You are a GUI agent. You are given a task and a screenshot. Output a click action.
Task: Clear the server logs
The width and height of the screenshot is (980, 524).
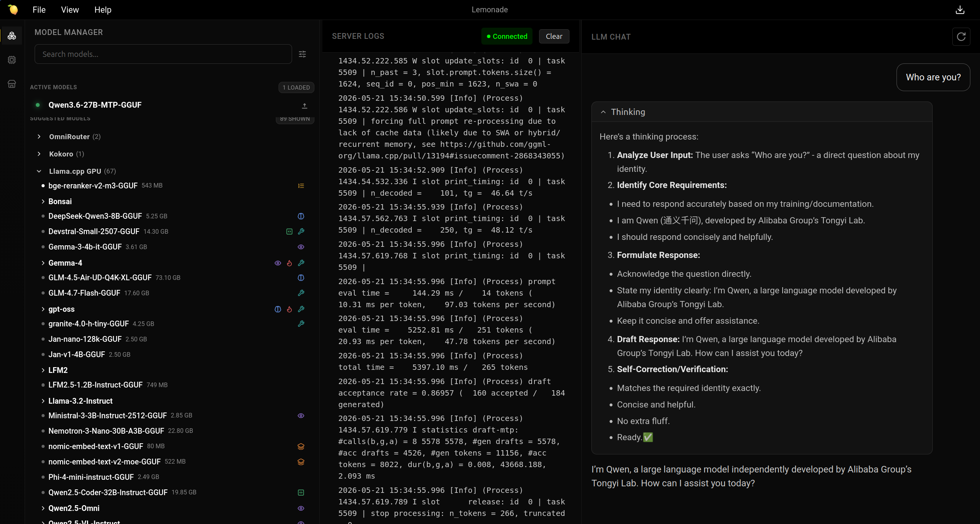click(x=554, y=36)
